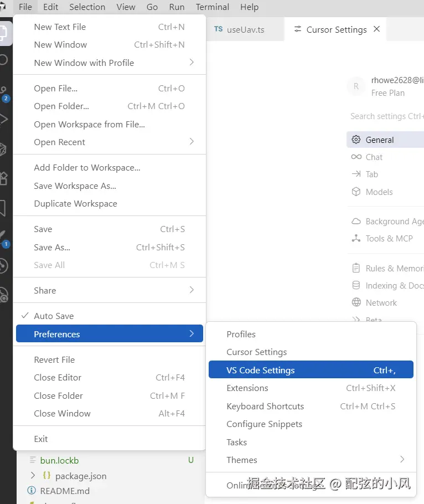Viewport: 424px width, 504px height.
Task: Click the user avatar R icon
Action: coord(356,86)
